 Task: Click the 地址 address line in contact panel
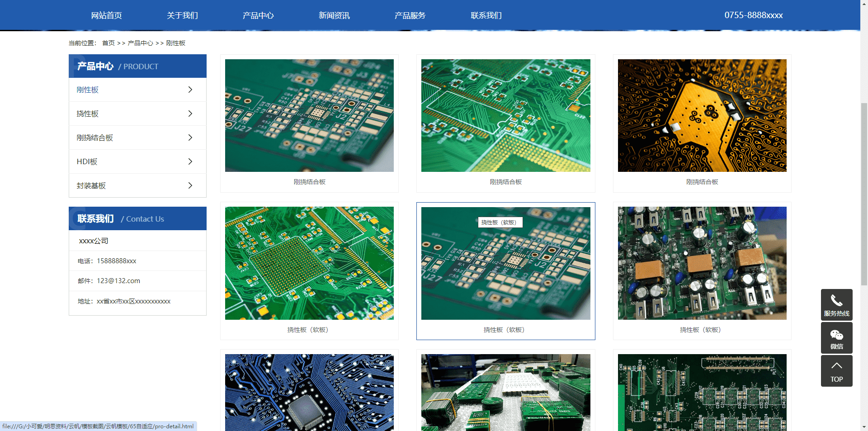(124, 301)
